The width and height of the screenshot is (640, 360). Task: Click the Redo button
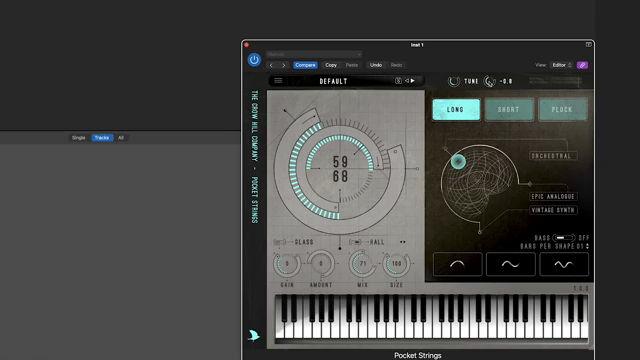click(396, 65)
